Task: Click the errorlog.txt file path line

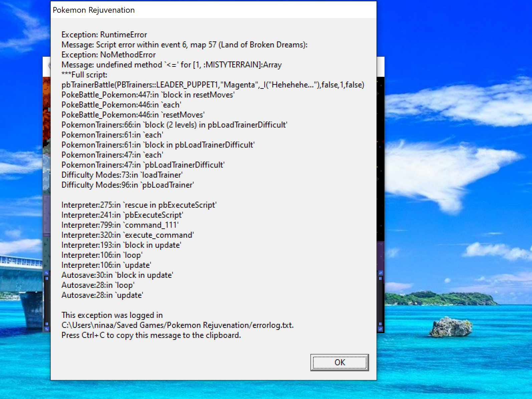Action: [x=178, y=325]
